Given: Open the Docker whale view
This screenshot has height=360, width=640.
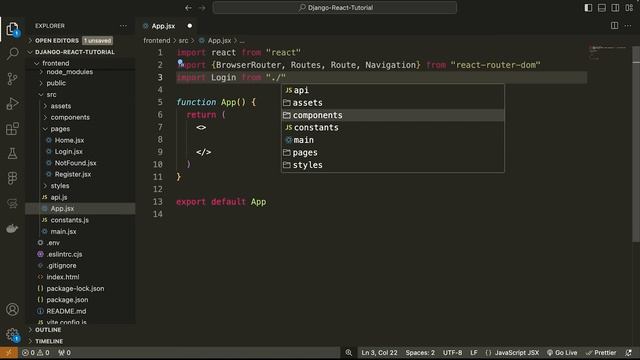Looking at the screenshot, I should (12, 228).
